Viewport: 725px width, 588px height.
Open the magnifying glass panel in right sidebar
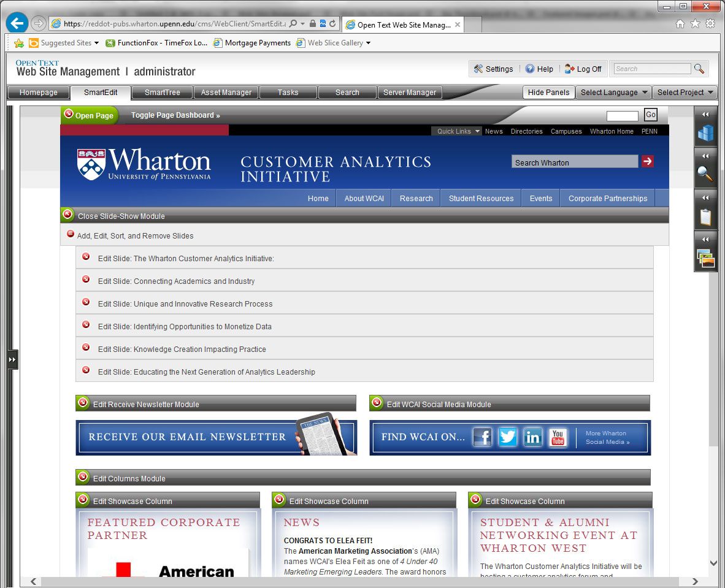pyautogui.click(x=705, y=174)
